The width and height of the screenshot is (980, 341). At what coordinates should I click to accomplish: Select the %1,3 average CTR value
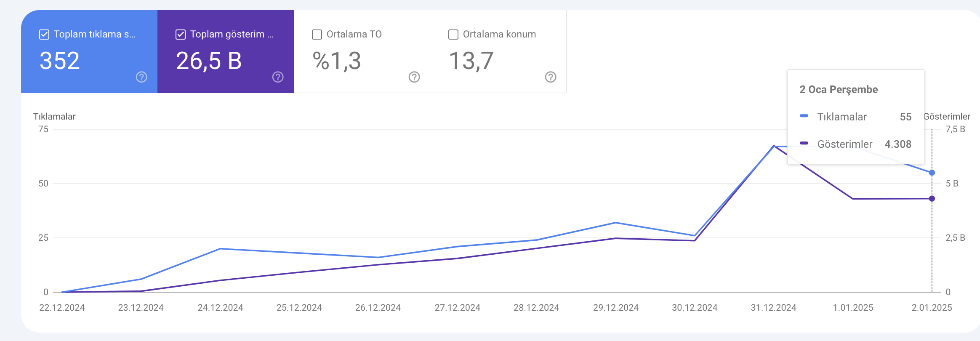[337, 61]
